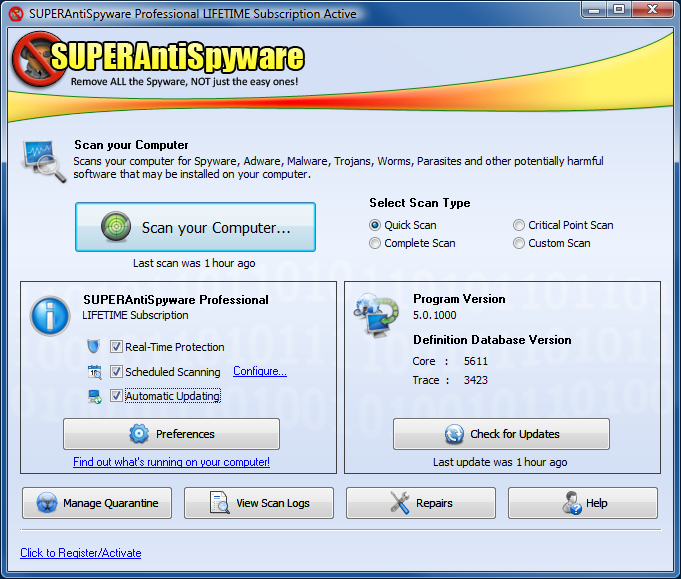Start Scan your Computer button
Viewport: 681px width, 579px height.
pos(195,227)
